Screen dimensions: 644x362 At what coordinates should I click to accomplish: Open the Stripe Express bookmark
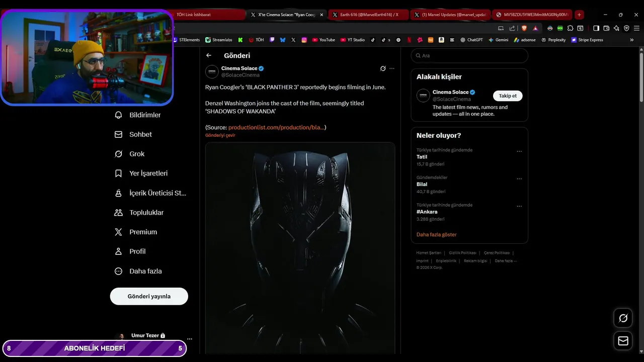pyautogui.click(x=587, y=40)
